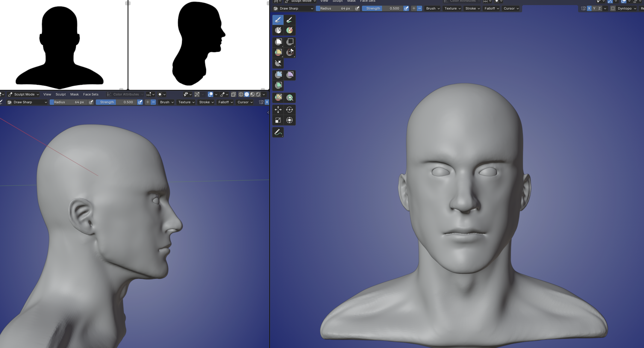Screen dimensions: 644x348
Task: Select the Annotate pencil tool
Action: coord(278,132)
